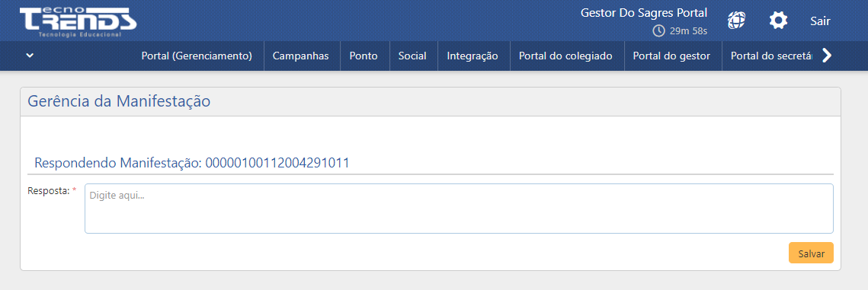Focus the Resposta text area
This screenshot has height=290, width=868.
459,209
